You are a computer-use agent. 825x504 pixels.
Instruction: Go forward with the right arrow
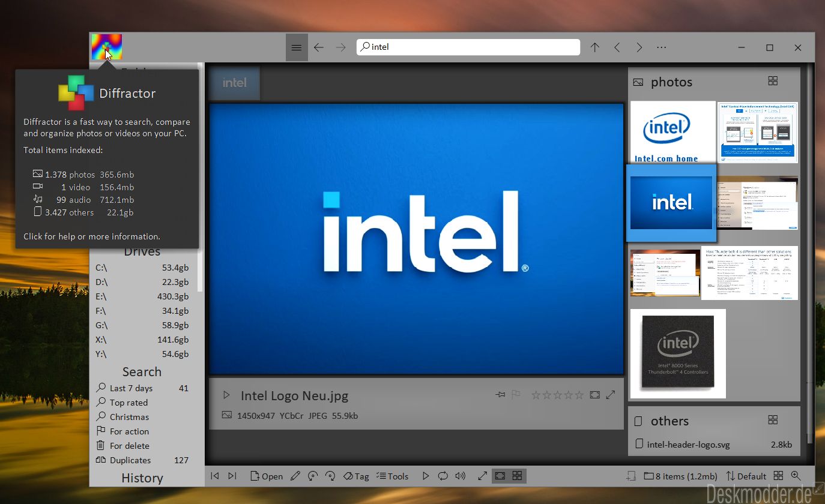coord(341,47)
